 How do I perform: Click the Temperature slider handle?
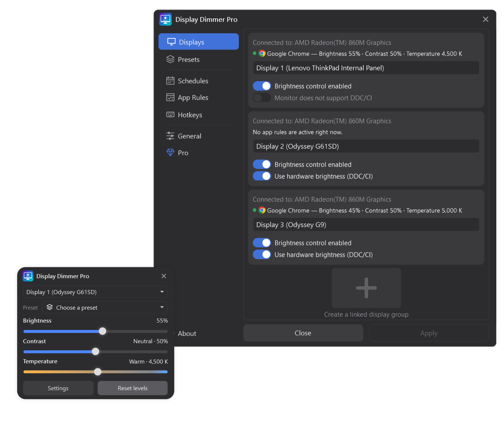pyautogui.click(x=98, y=372)
